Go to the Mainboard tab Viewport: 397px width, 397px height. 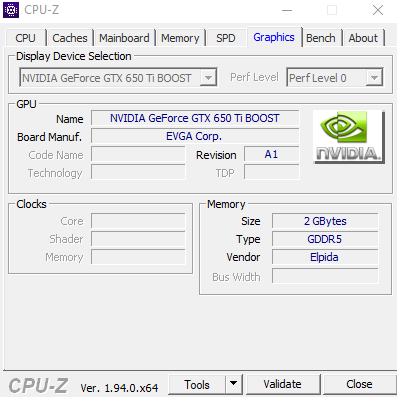pyautogui.click(x=124, y=38)
